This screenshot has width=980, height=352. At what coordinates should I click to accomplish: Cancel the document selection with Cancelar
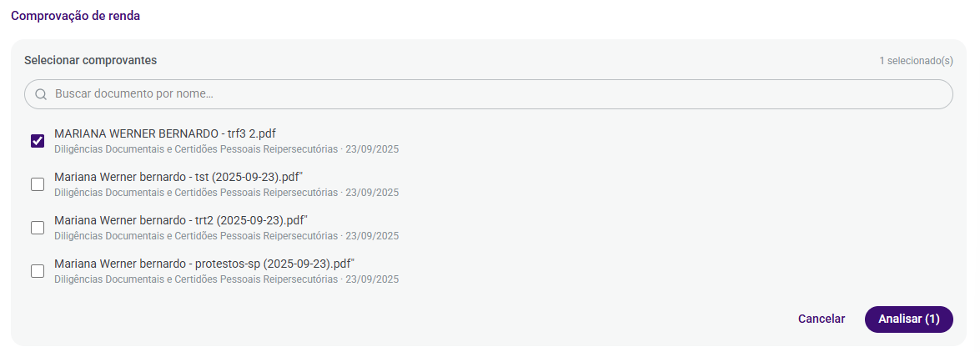822,319
